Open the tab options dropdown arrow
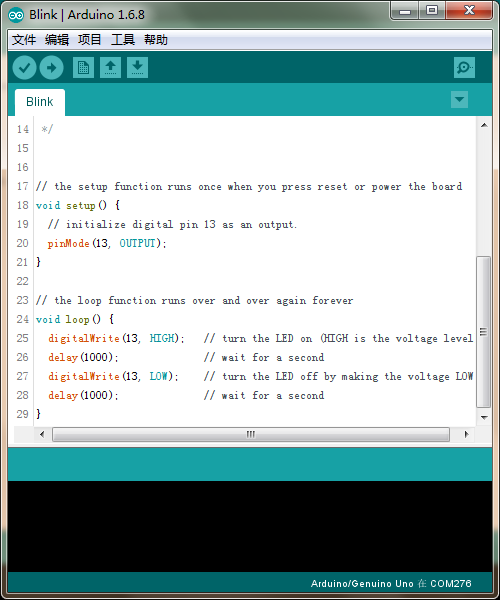This screenshot has height=600, width=500. (459, 100)
